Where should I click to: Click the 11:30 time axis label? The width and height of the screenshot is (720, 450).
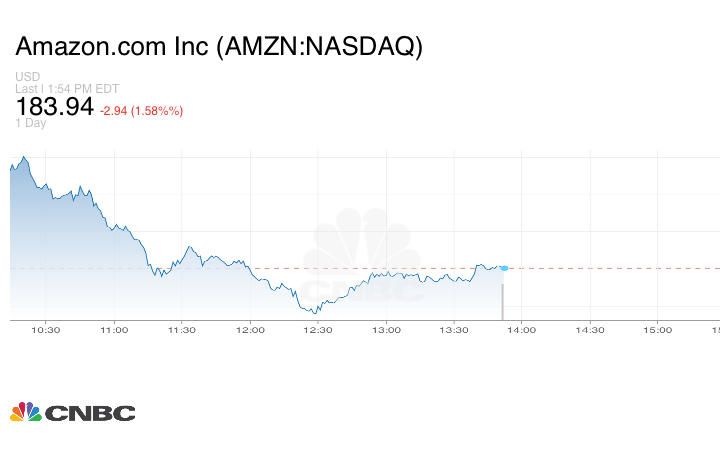(x=182, y=329)
